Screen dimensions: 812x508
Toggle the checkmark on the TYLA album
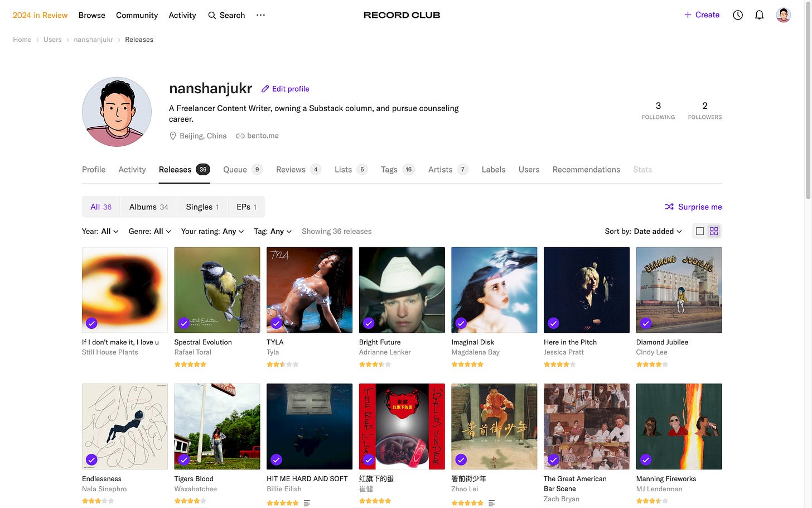276,323
